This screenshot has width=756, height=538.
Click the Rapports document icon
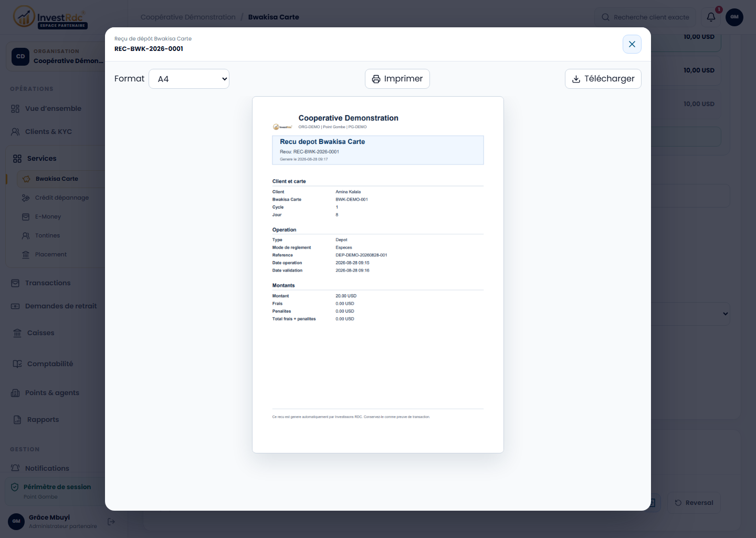17,420
